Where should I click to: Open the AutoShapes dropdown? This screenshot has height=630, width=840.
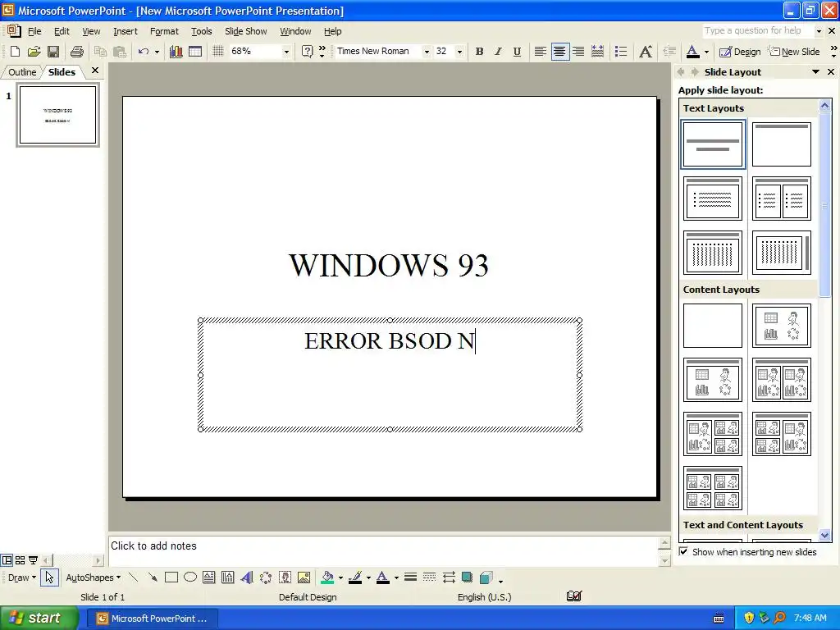(x=94, y=577)
